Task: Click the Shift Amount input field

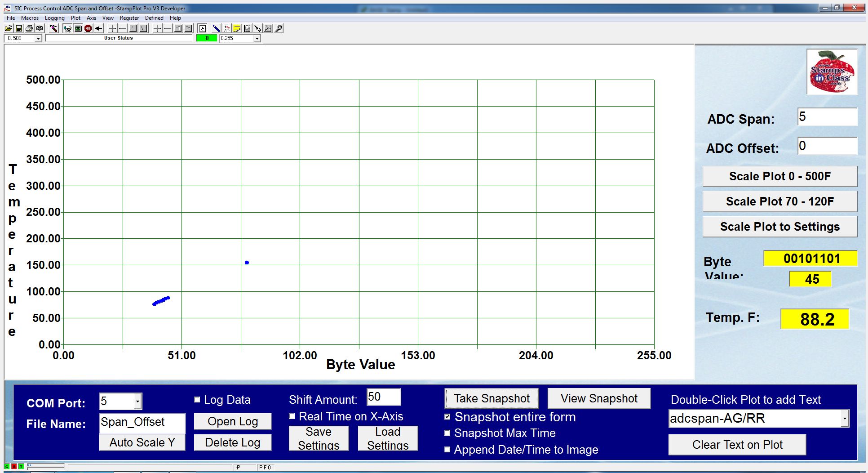Action: (384, 397)
